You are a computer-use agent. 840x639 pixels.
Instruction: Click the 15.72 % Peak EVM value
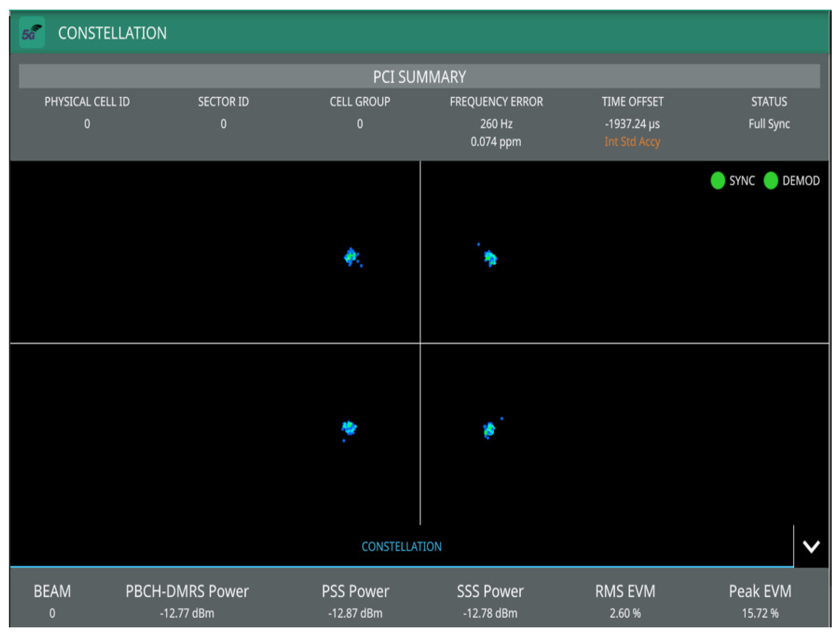click(760, 613)
